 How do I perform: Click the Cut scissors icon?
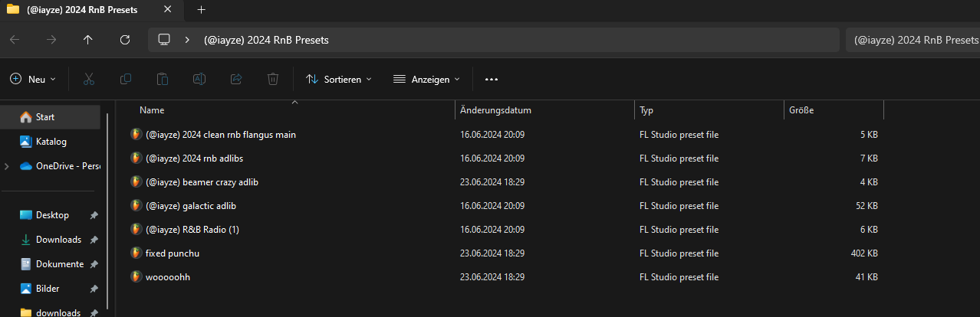click(x=88, y=79)
